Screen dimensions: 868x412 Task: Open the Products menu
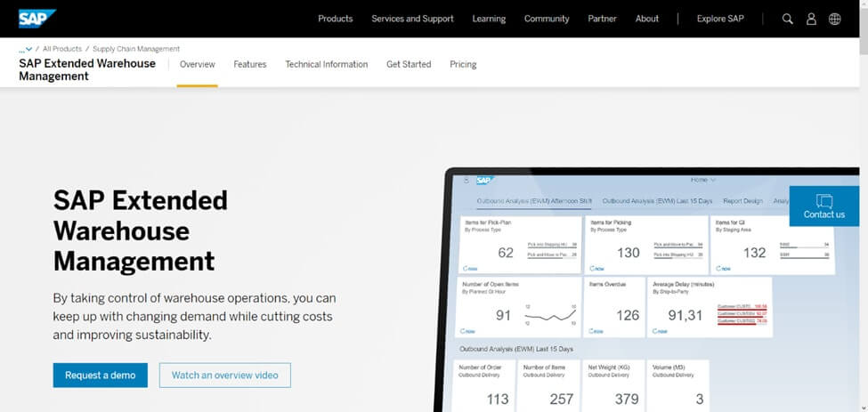(x=335, y=19)
